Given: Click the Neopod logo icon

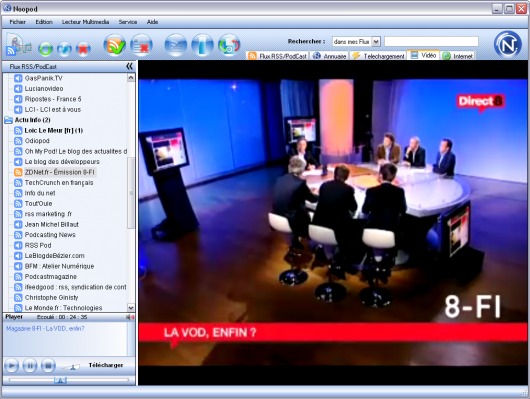Looking at the screenshot, I should [x=507, y=45].
